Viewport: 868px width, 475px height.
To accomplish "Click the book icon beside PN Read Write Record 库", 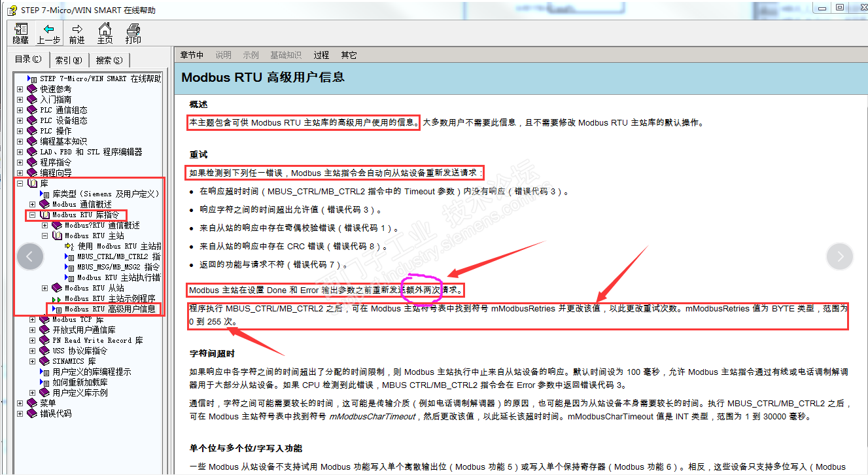I will pos(44,340).
